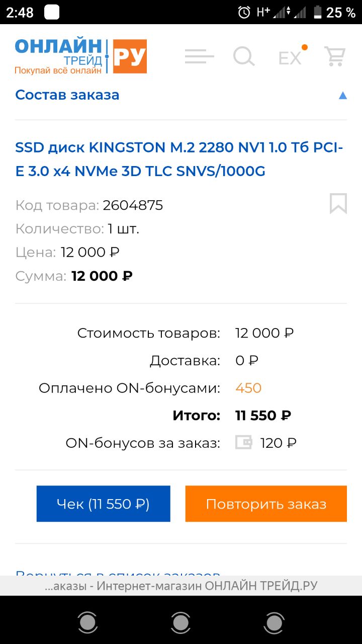Tap the page title bar at bottom
362x644 pixels.
pos(181,586)
